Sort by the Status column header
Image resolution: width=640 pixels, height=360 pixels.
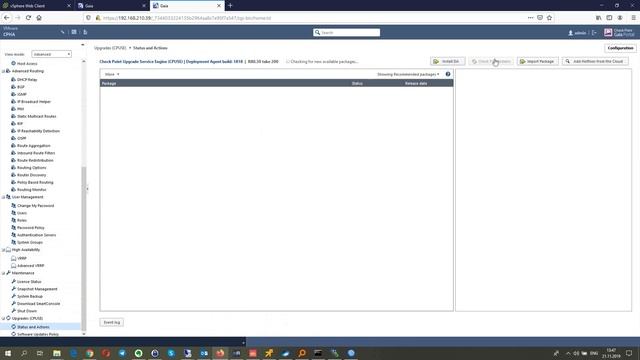pos(357,83)
